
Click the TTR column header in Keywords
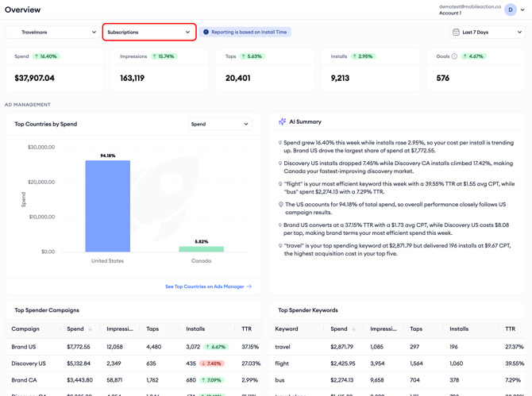[x=510, y=329]
